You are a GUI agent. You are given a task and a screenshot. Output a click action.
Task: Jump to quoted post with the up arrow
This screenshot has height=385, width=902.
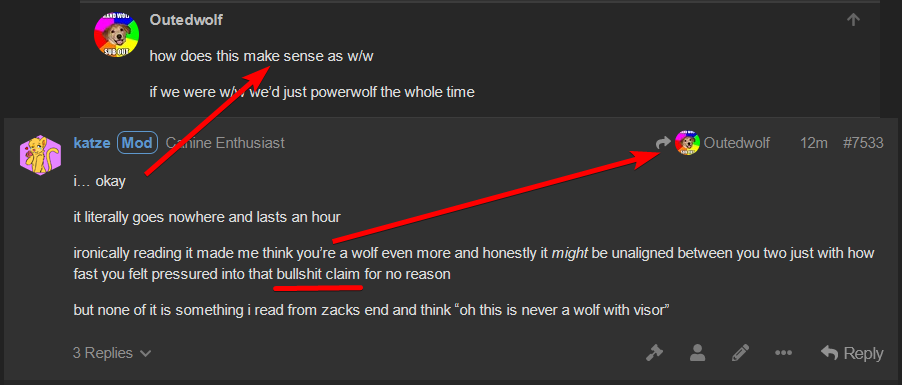(x=853, y=20)
